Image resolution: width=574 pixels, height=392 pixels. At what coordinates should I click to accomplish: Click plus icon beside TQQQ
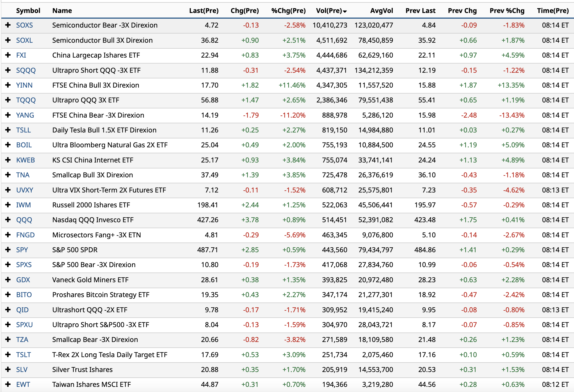click(x=8, y=100)
